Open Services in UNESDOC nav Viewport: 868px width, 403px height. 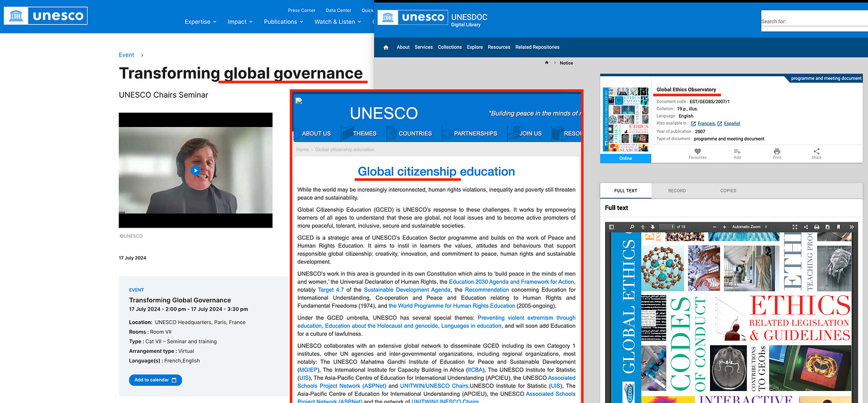coord(424,47)
